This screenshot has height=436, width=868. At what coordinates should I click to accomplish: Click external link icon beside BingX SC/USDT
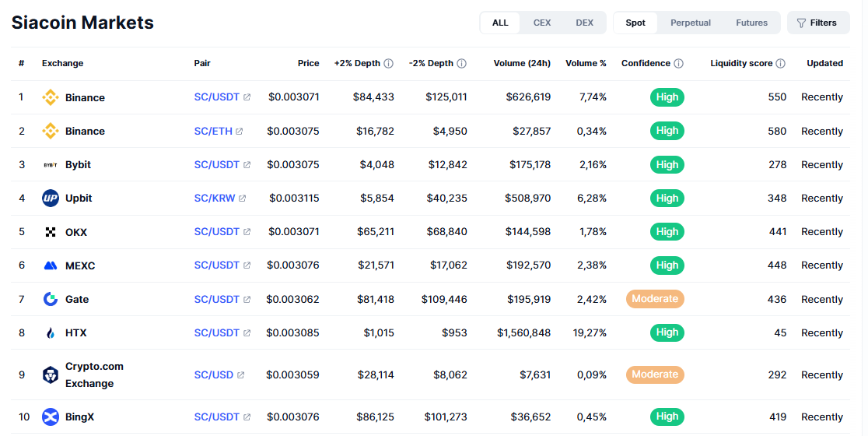coord(247,417)
